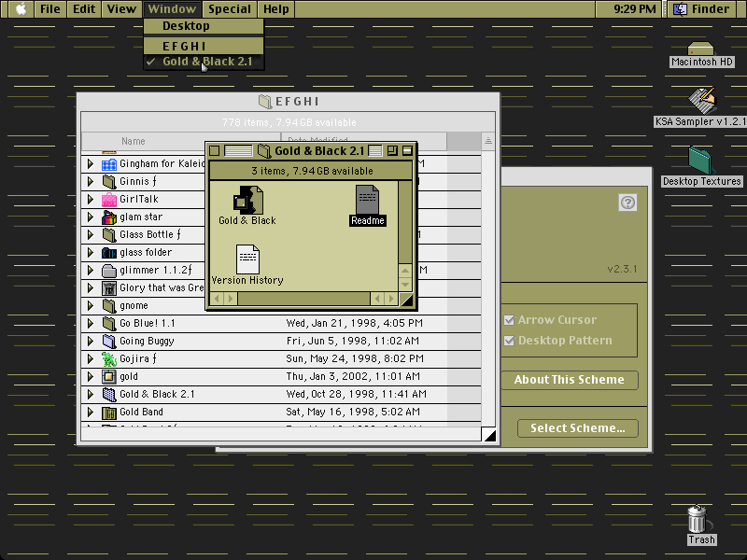The image size is (747, 560).
Task: Click the down scroll arrow in Gold & Black window
Action: coord(405,285)
